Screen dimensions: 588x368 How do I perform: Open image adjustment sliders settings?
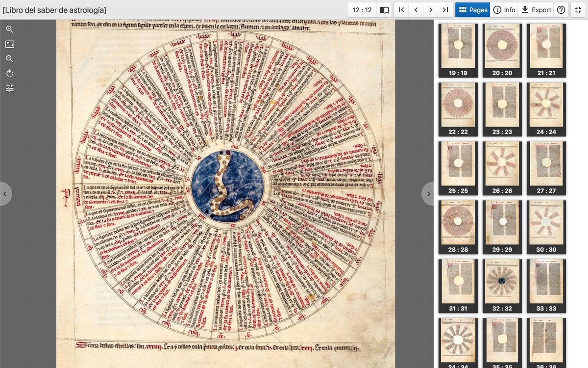click(10, 88)
